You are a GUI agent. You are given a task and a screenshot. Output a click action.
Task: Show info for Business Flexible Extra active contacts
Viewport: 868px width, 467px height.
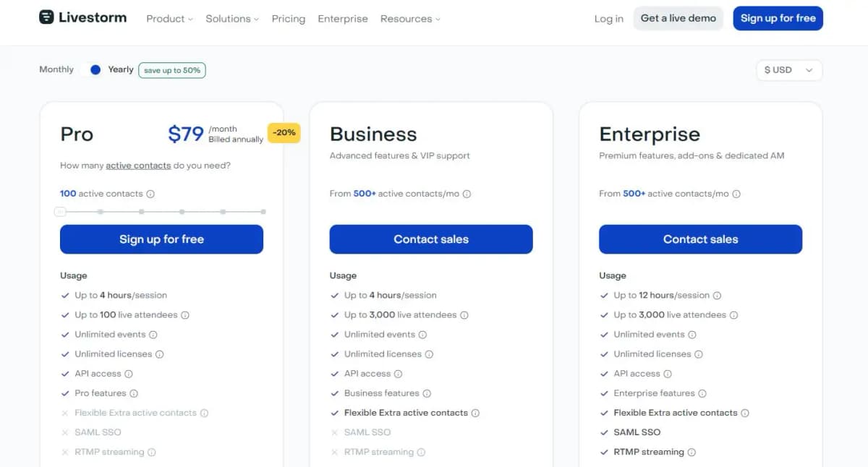coord(475,413)
